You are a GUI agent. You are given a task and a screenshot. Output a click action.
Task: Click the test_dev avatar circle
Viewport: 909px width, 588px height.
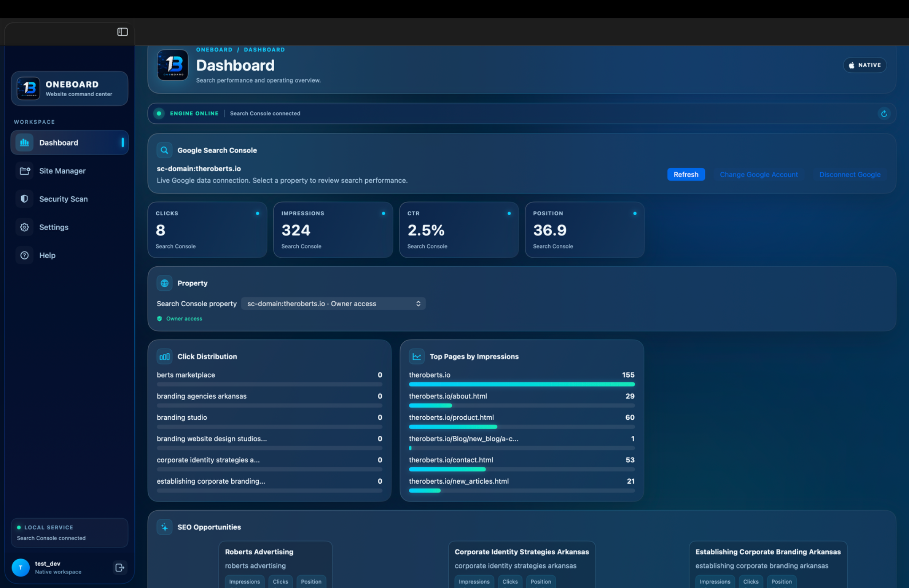pyautogui.click(x=20, y=568)
